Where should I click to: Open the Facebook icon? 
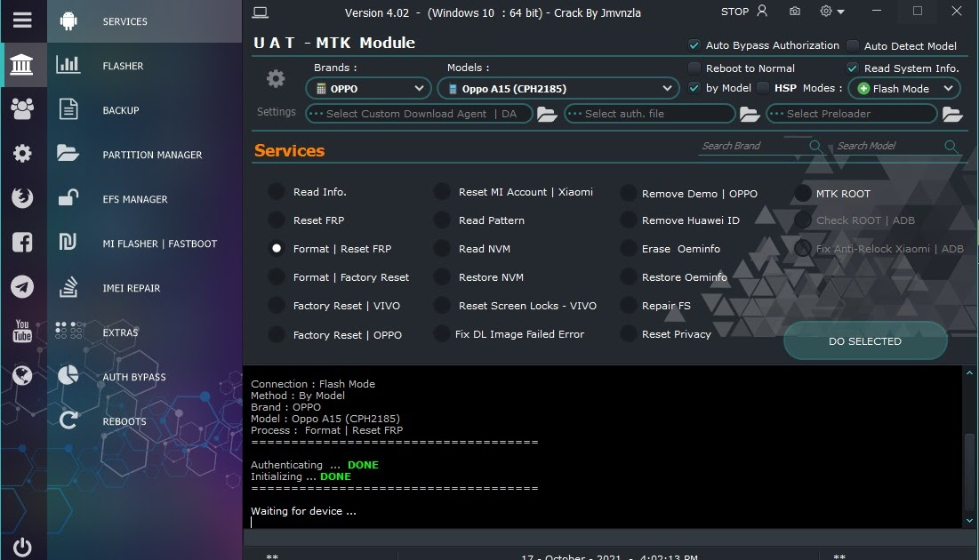point(22,242)
